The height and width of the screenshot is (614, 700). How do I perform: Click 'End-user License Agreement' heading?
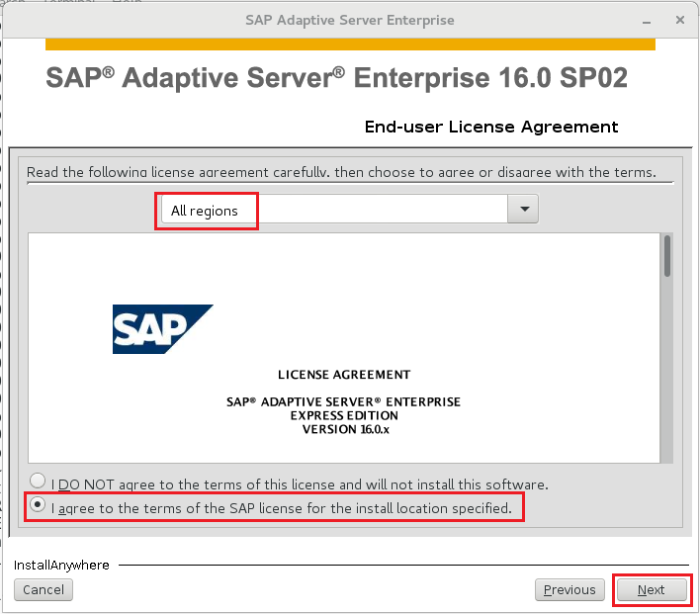pos(491,128)
